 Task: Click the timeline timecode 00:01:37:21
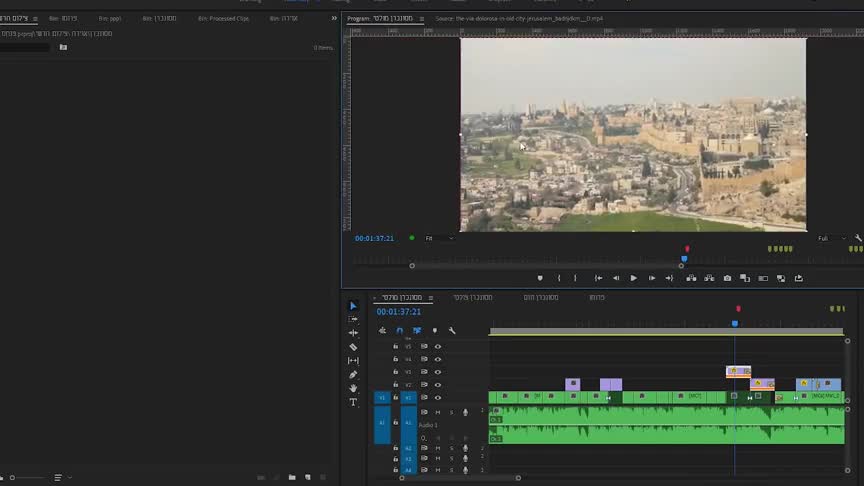[398, 312]
